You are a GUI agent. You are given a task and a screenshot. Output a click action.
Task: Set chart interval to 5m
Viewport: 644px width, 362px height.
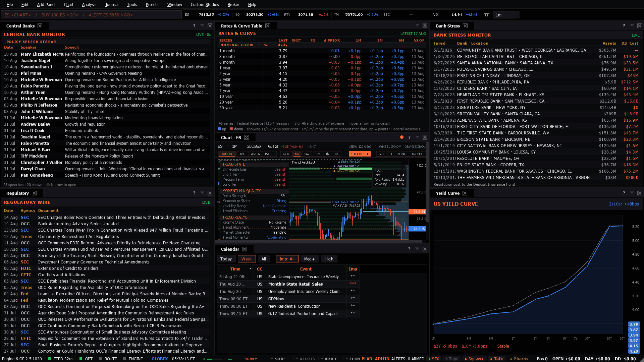point(307,154)
